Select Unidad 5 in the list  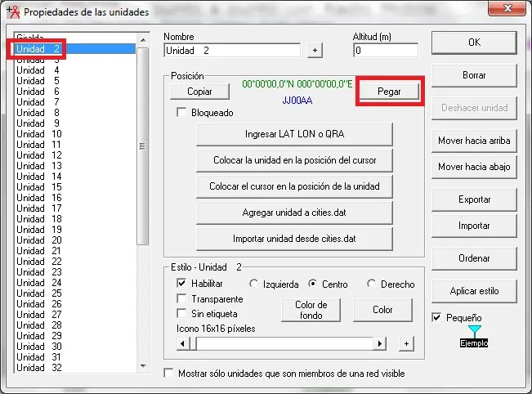point(75,81)
